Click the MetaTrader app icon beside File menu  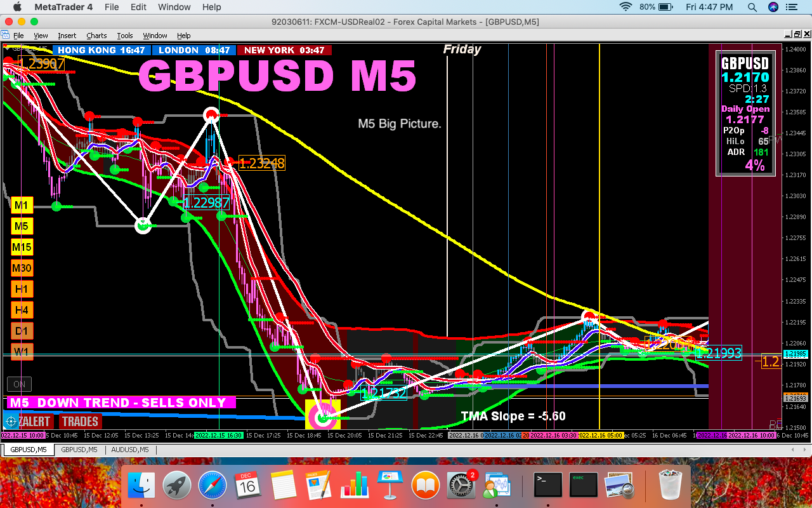click(6, 36)
